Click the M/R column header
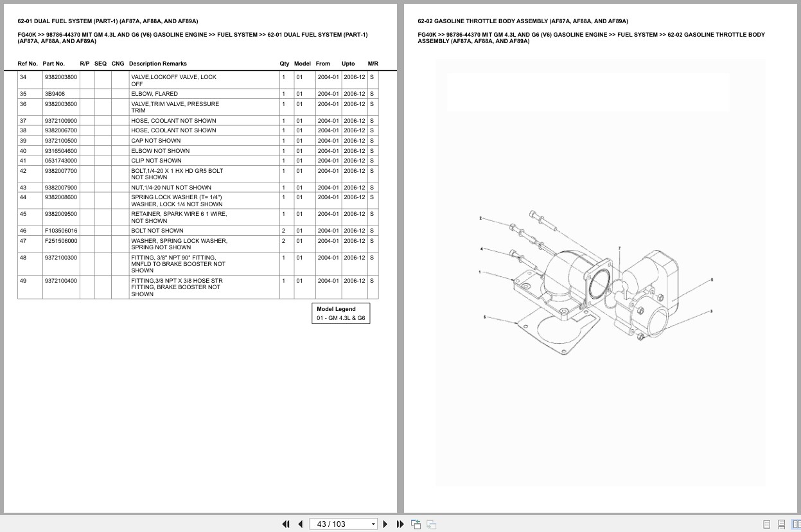The image size is (801, 532). coord(373,64)
